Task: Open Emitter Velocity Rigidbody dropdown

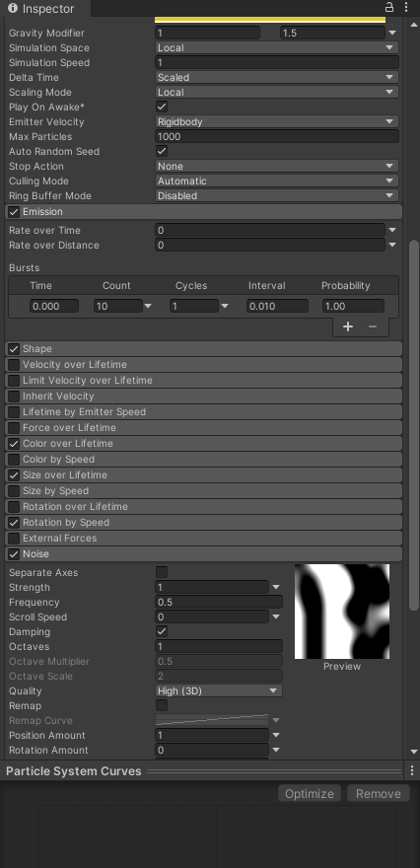Action: click(x=276, y=121)
